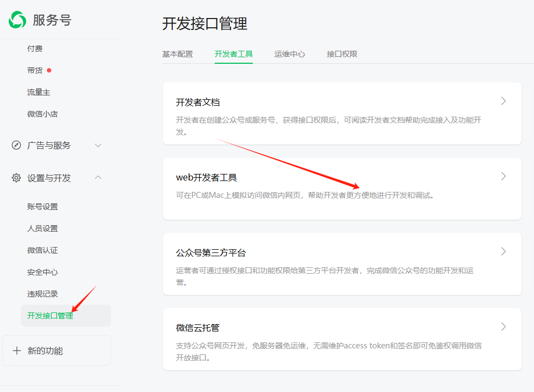The height and width of the screenshot is (392, 534).
Task: Go to 人员设置 in the sidebar
Action: tap(43, 228)
